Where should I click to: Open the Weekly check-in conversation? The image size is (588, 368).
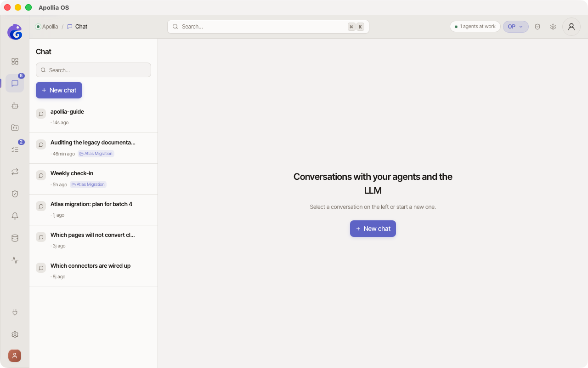93,179
